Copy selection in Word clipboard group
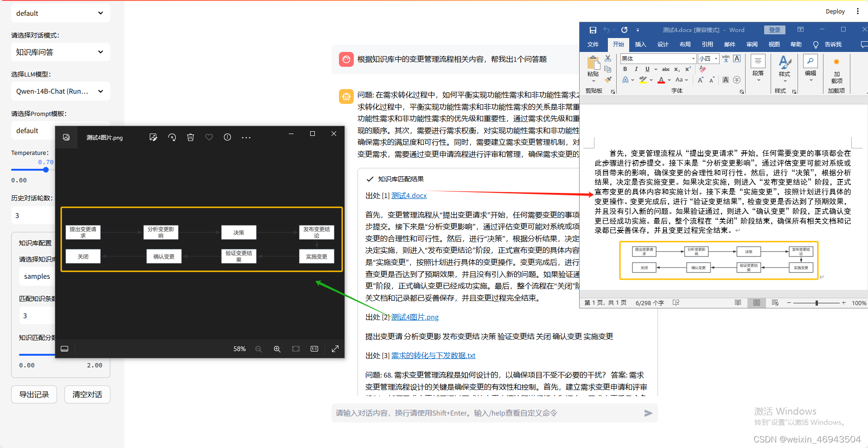 click(x=608, y=69)
